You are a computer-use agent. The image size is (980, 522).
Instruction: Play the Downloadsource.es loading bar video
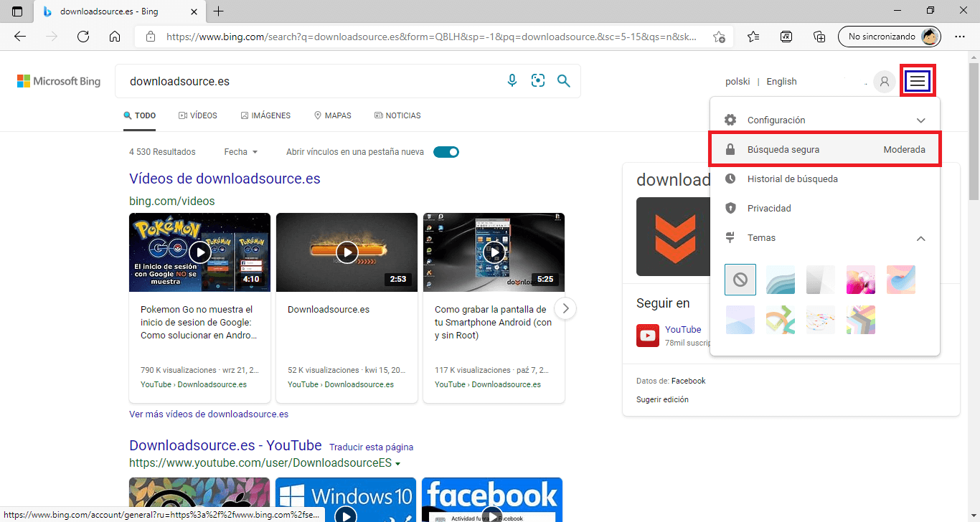point(347,252)
